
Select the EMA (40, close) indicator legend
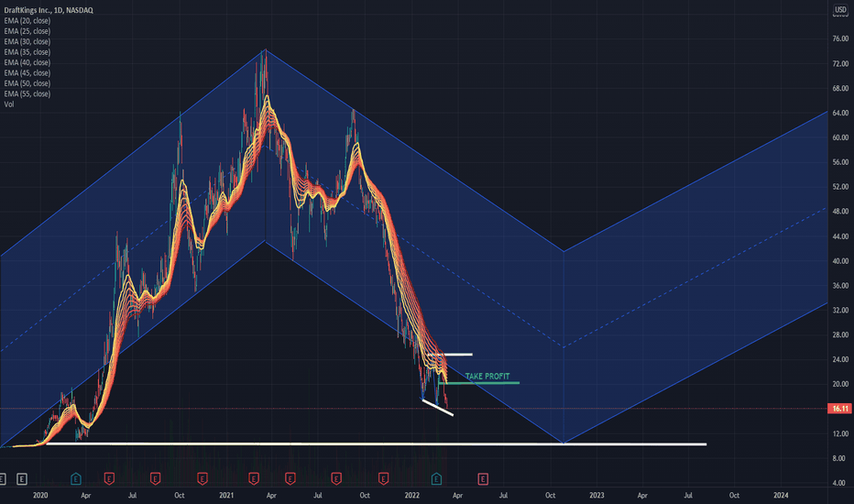(27, 62)
